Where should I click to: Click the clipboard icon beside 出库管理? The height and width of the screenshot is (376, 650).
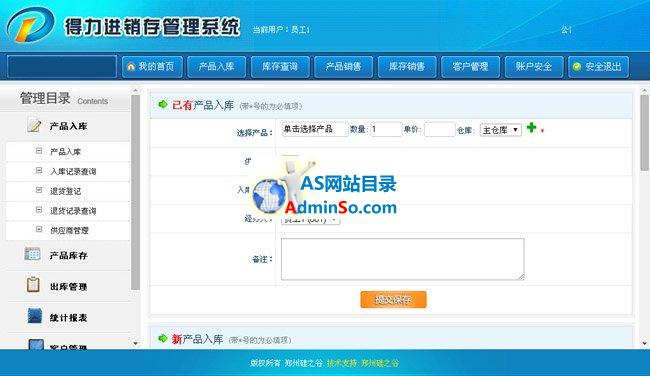click(33, 284)
